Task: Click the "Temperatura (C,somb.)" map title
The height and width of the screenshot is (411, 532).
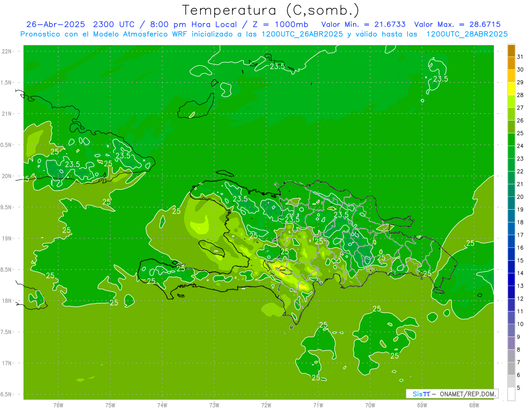Action: (271, 10)
